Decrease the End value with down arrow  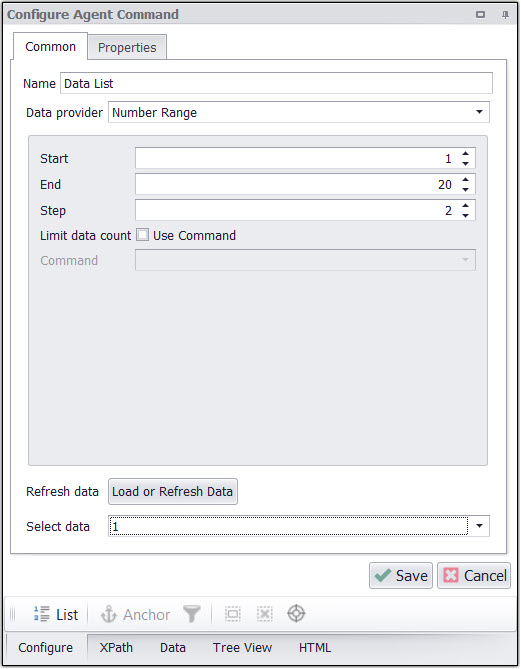coord(466,189)
